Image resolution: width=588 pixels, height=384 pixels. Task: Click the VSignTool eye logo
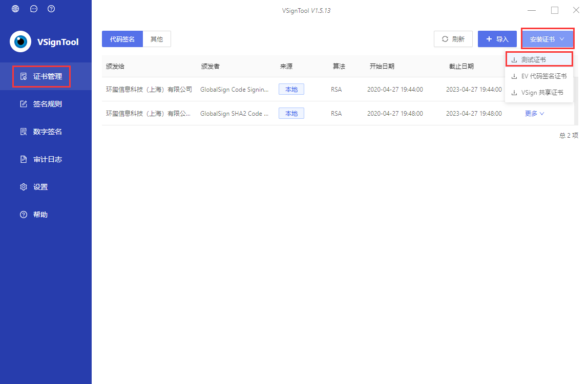20,41
